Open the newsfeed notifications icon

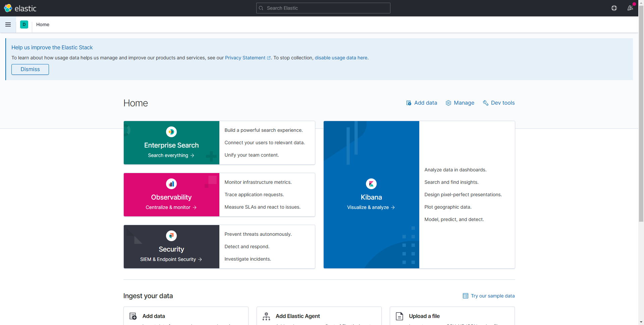point(630,8)
